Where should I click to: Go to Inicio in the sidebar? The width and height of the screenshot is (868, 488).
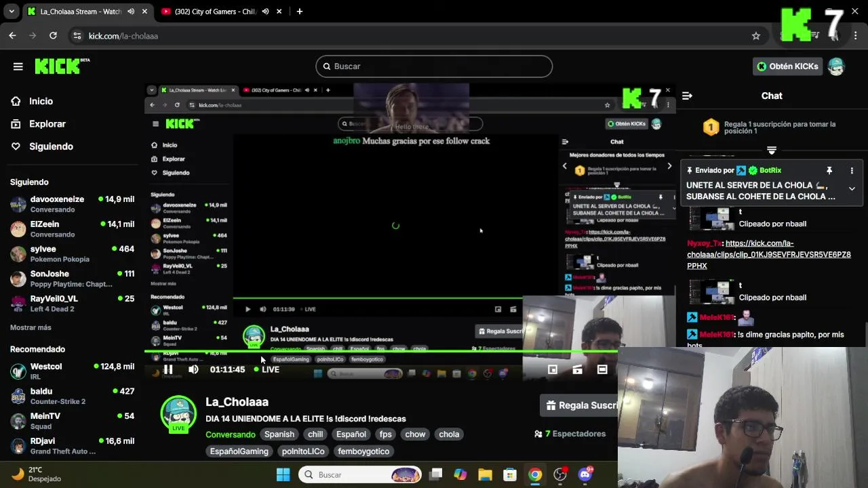coord(41,101)
